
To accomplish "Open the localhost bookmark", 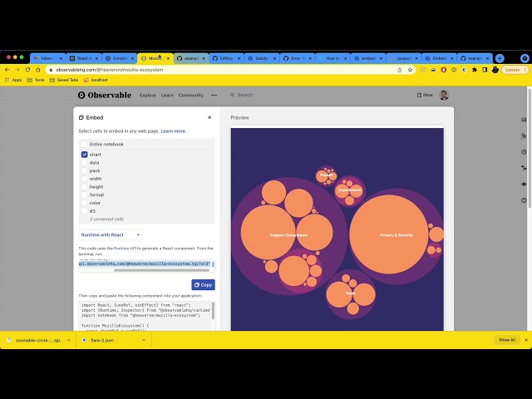I will [96, 80].
